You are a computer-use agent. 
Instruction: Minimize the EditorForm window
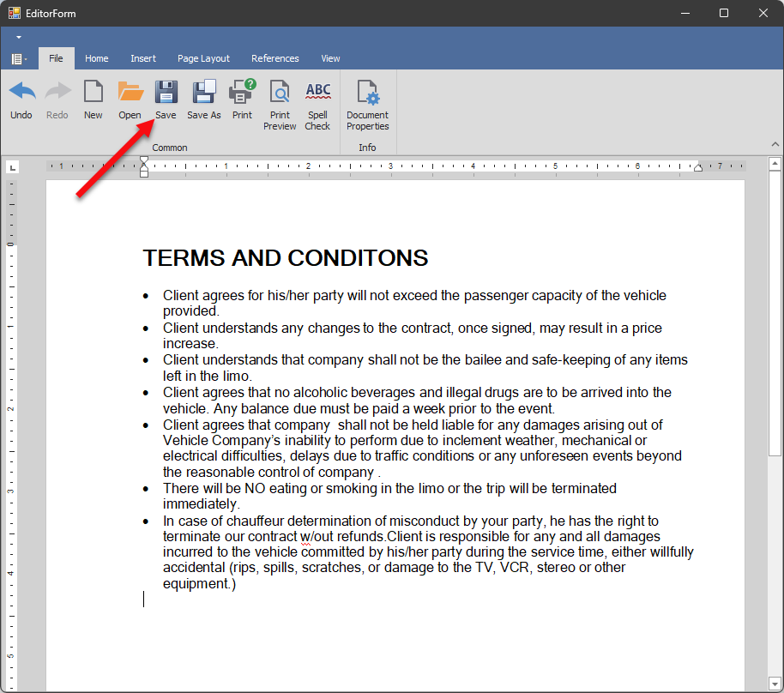coord(685,13)
